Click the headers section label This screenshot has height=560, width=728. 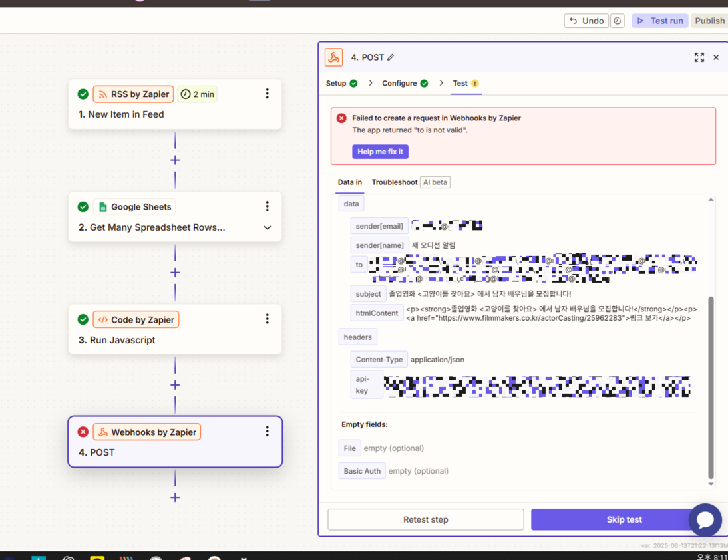point(357,337)
